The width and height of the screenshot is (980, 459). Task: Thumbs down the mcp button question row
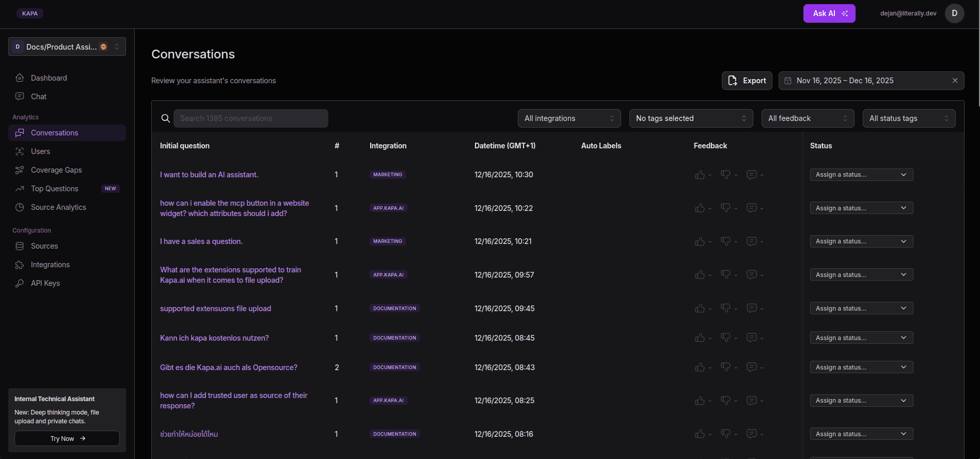coord(725,208)
